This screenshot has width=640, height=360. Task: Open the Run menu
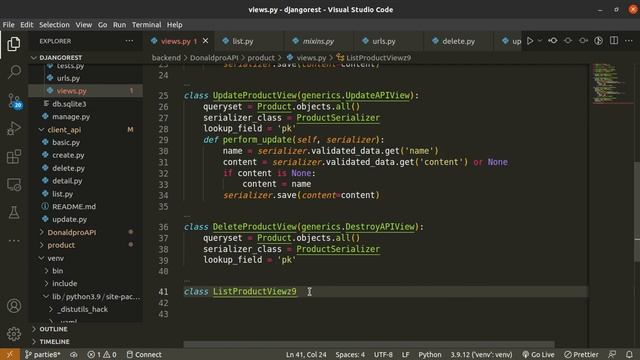pos(119,24)
